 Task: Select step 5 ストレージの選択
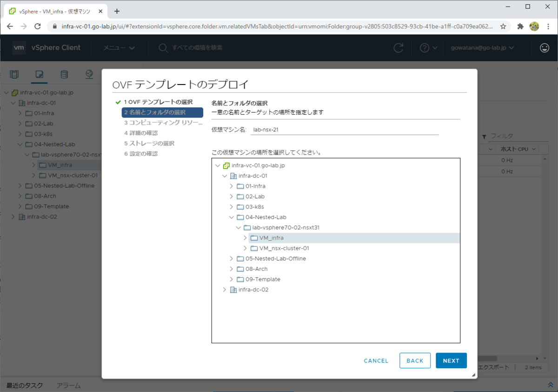149,144
